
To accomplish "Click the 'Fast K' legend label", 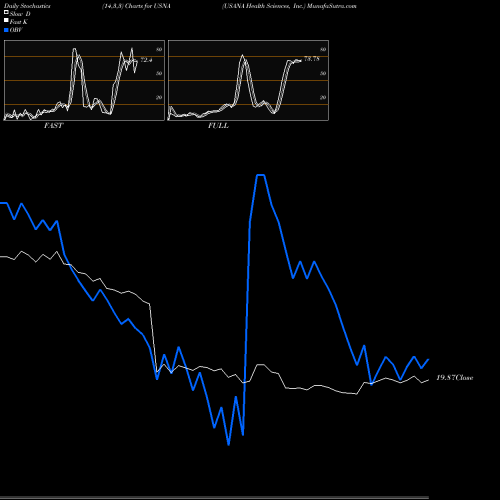I will pos(19,22).
